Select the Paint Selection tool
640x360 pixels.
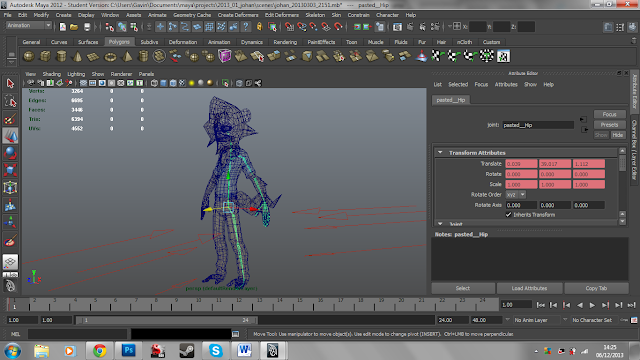[10, 119]
